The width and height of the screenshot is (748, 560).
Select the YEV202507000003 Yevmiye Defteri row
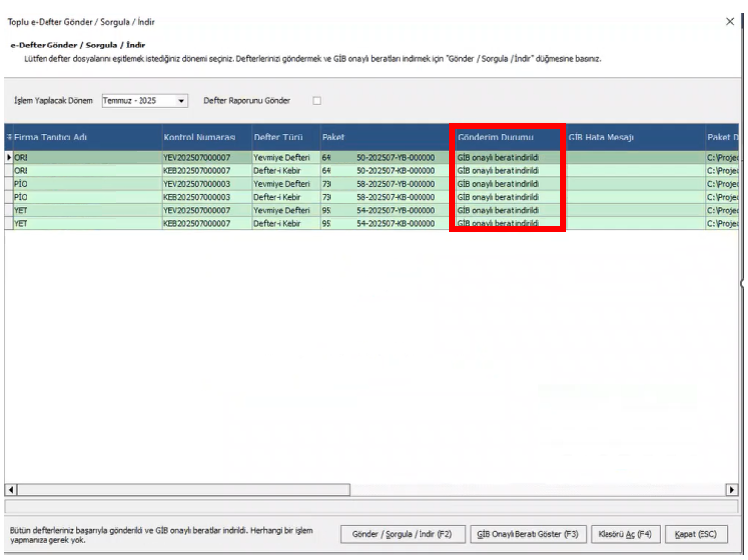click(x=371, y=184)
